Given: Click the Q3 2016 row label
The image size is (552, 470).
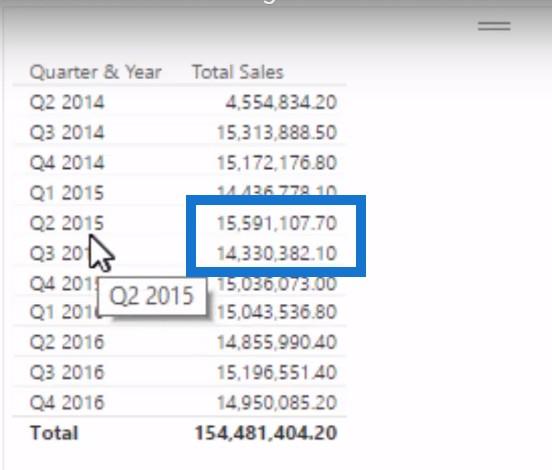Looking at the screenshot, I should tap(67, 372).
